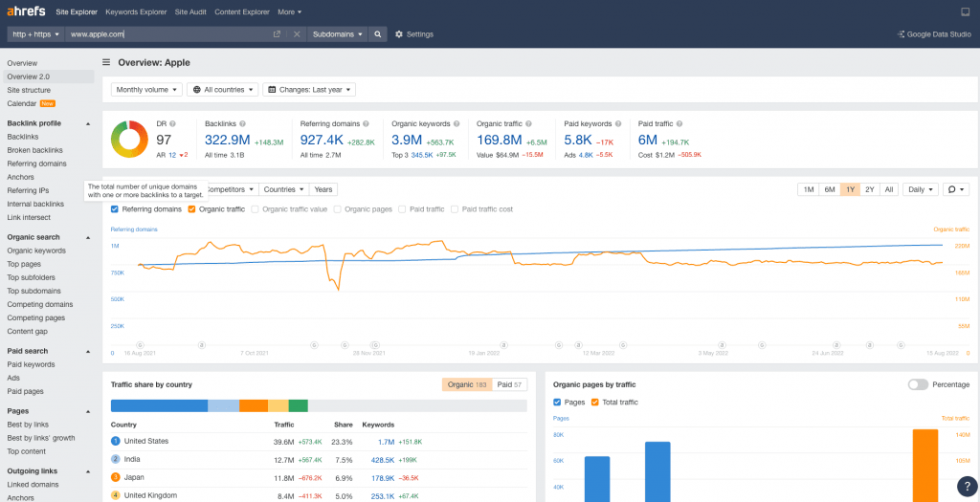Open the More menu dropdown
The height and width of the screenshot is (502, 980).
point(289,11)
